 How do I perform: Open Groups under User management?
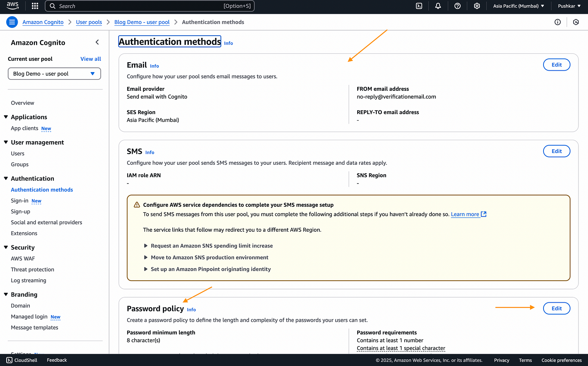(20, 164)
